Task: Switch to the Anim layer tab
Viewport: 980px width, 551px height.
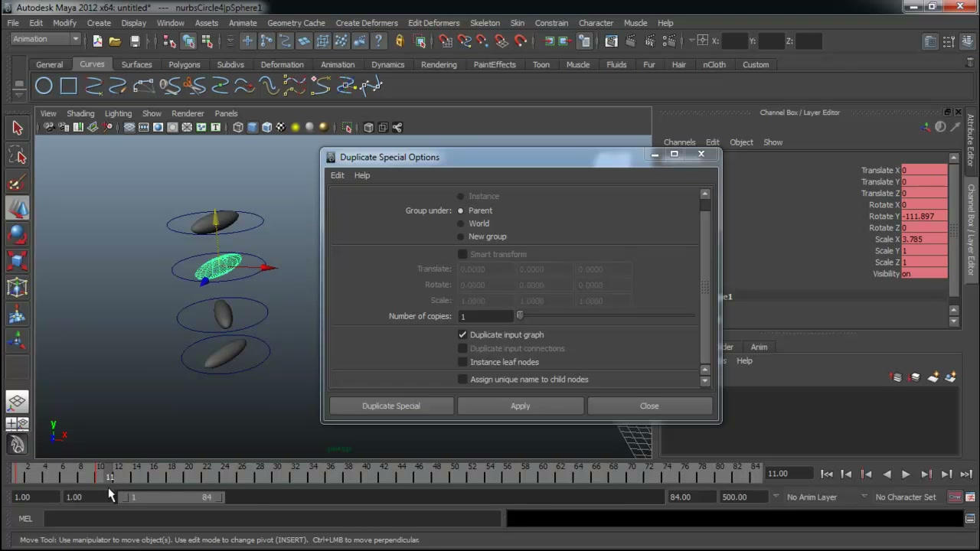Action: coord(759,347)
